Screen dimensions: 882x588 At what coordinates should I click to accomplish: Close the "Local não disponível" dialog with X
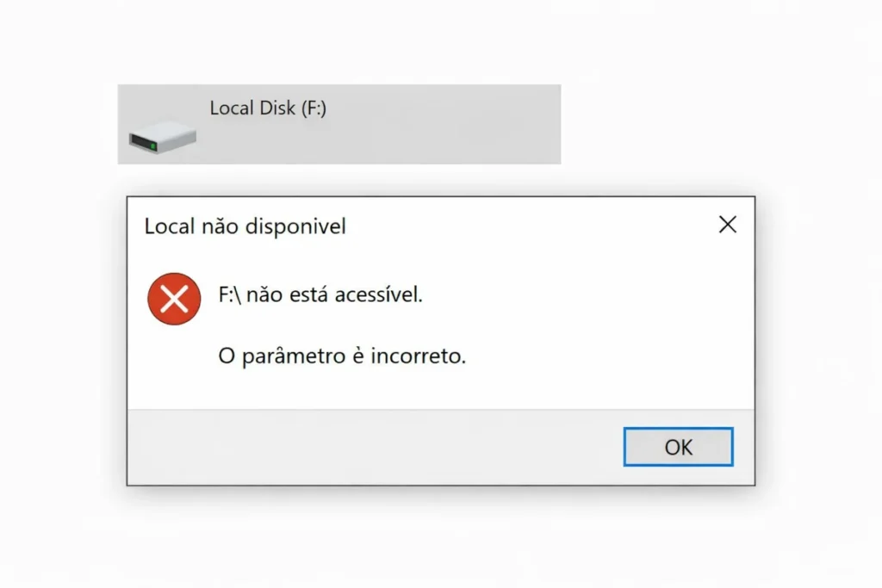coord(727,226)
